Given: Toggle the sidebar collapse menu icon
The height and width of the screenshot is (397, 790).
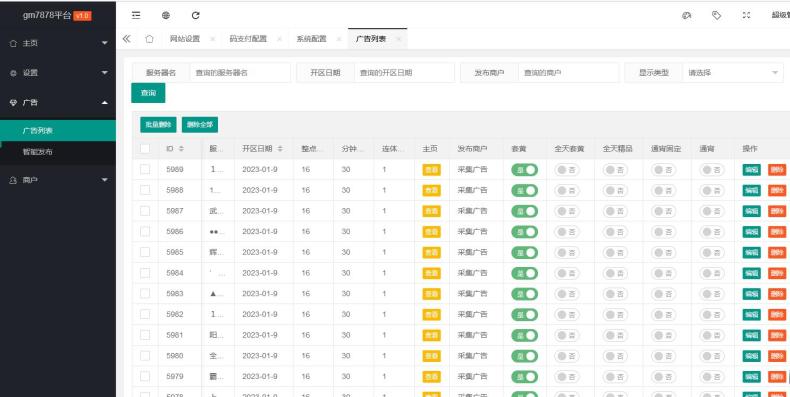Looking at the screenshot, I should click(136, 15).
